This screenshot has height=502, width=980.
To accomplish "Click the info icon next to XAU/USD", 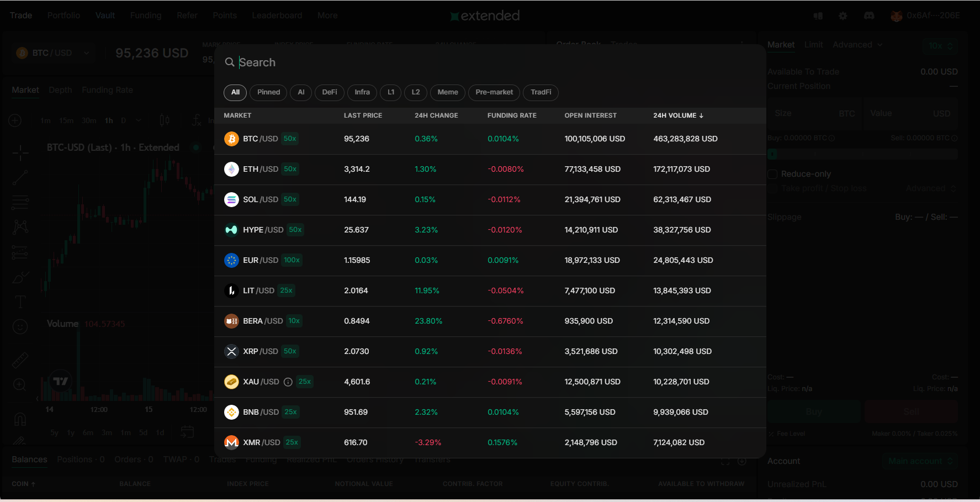I will point(288,382).
